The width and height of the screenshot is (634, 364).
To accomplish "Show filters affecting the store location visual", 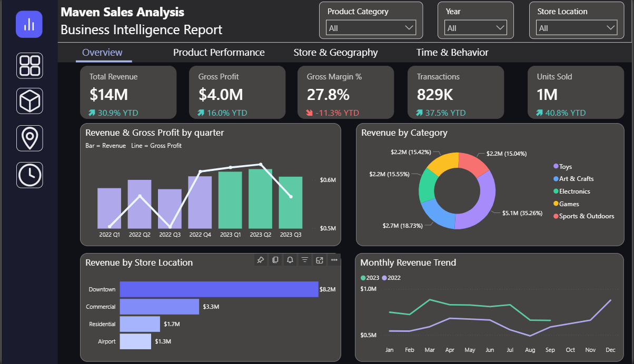I will (304, 260).
